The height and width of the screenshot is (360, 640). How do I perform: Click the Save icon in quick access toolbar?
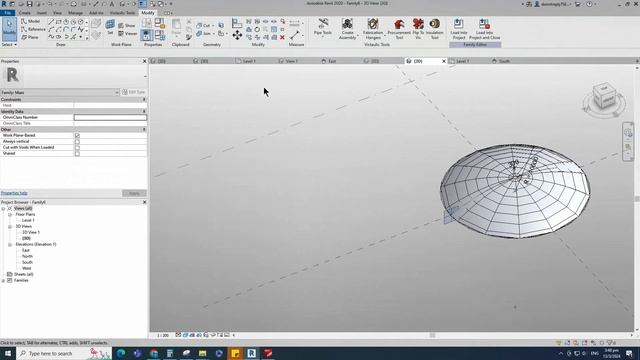[x=29, y=4]
